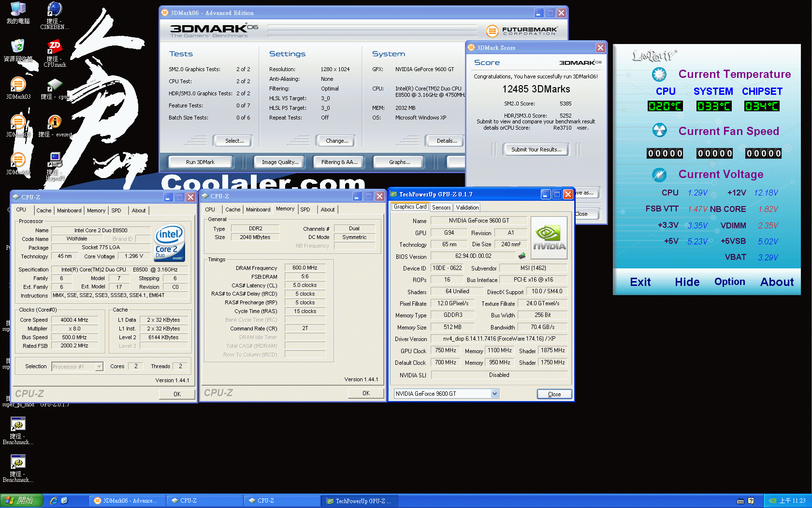812x508 pixels.
Task: Expand the NVIDIA GeForce 9600 GT dropdown
Action: [494, 394]
